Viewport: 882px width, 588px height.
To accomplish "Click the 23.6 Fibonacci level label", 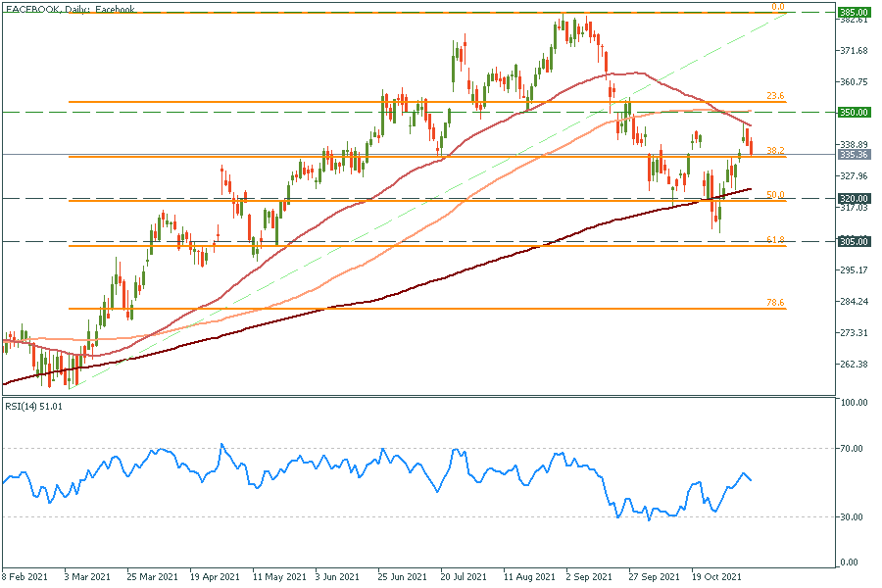I will click(776, 96).
